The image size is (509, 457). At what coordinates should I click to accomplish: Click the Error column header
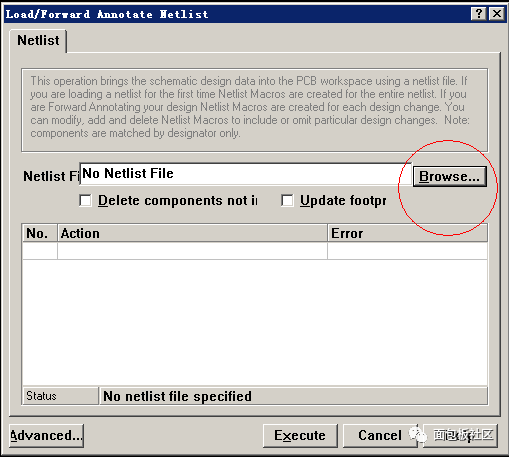coord(407,233)
